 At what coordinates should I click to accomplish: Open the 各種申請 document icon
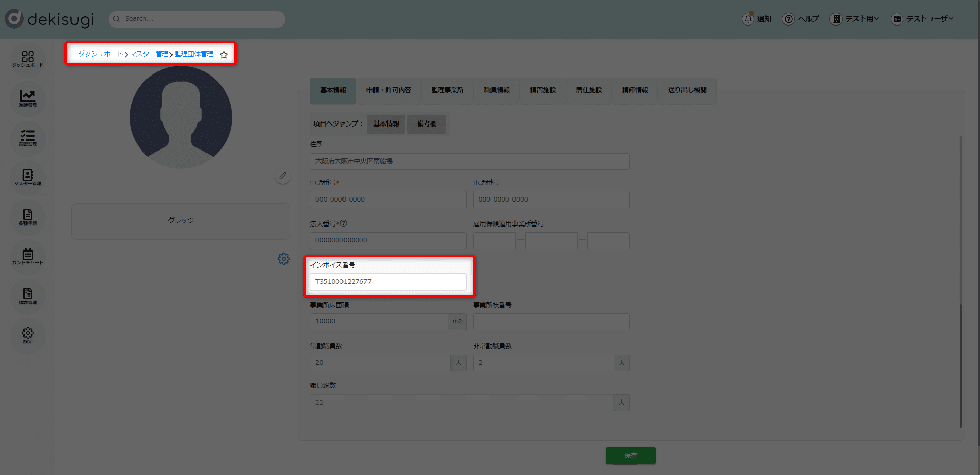point(28,217)
